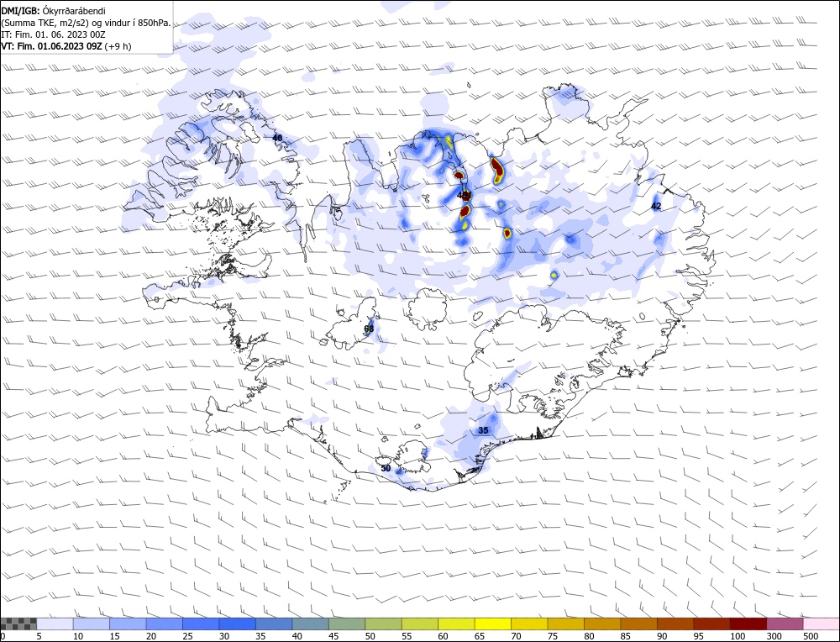The height and width of the screenshot is (642, 840).
Task: Select the legend swatch between 90 and 95
Action: [675, 624]
